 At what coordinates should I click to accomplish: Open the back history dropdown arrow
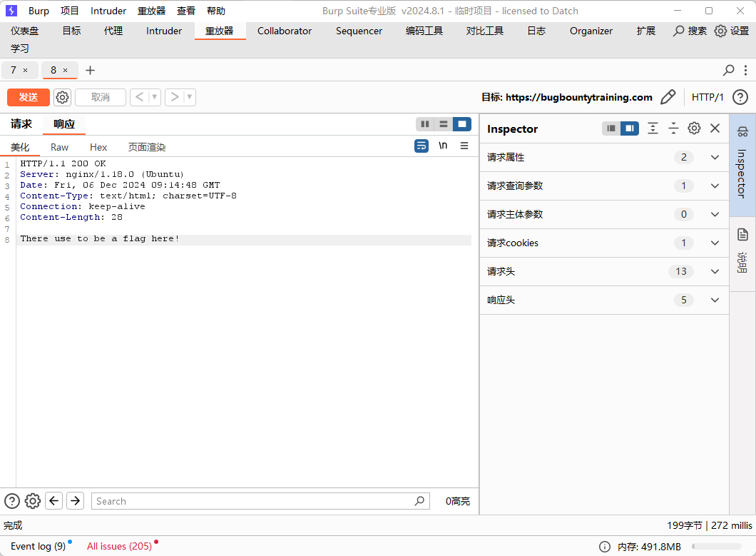pos(155,98)
